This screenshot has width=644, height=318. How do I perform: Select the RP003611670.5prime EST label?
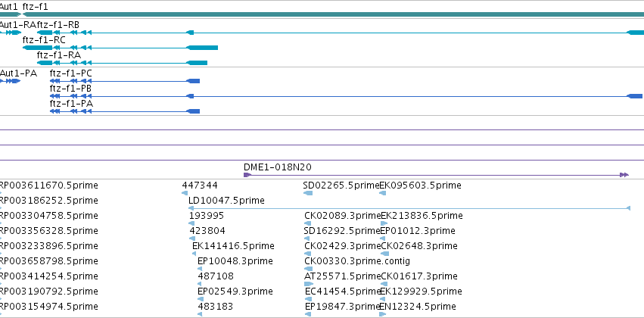[x=49, y=185]
